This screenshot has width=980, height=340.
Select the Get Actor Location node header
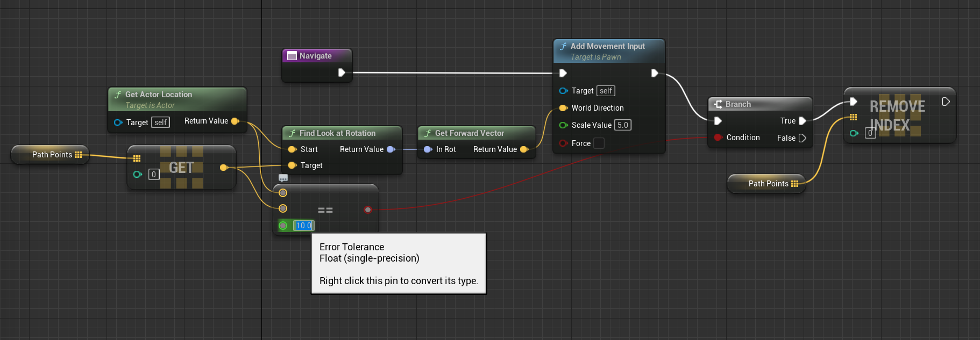(177, 100)
